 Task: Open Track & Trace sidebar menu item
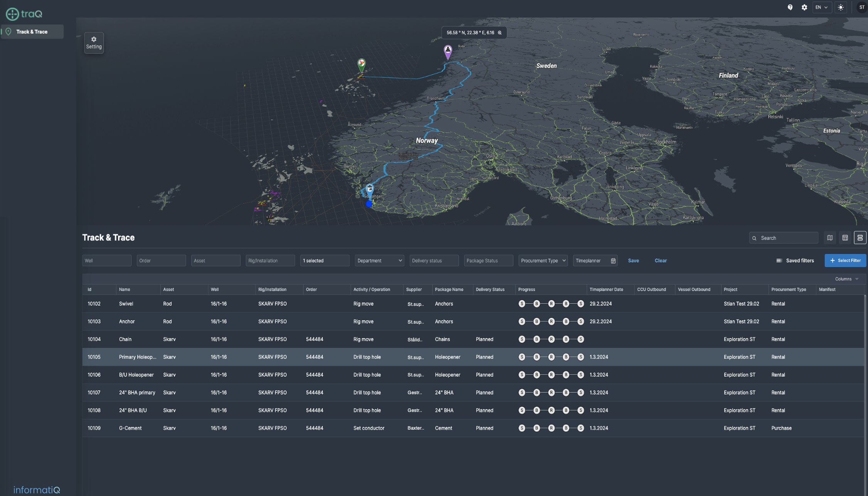point(32,32)
